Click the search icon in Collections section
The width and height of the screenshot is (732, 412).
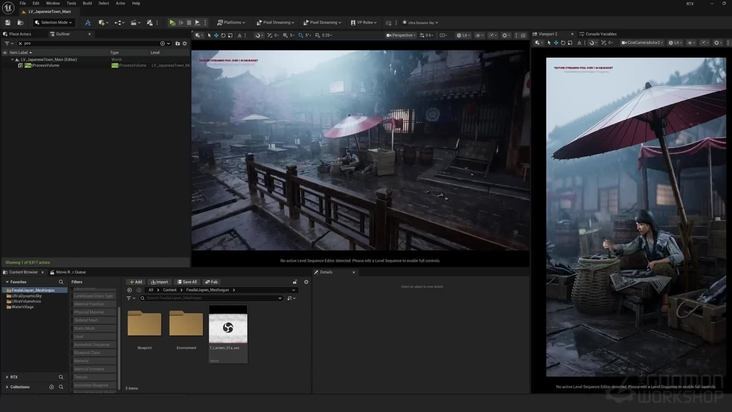pyautogui.click(x=61, y=387)
